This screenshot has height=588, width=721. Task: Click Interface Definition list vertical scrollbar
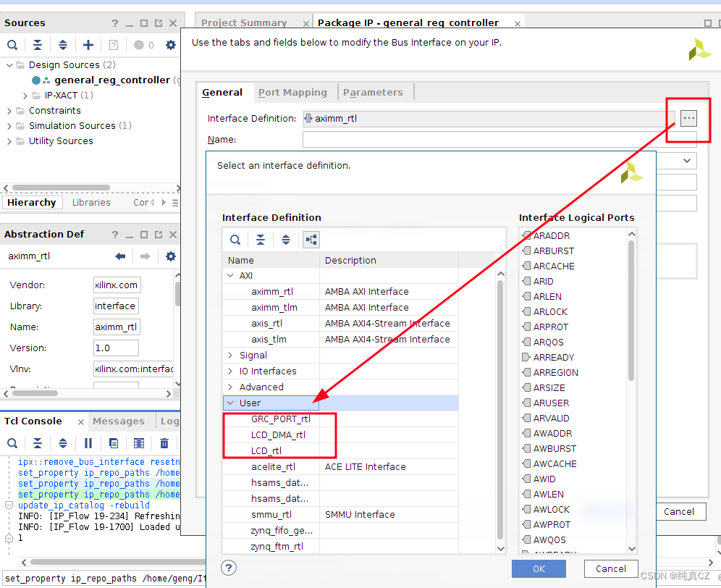(x=500, y=409)
